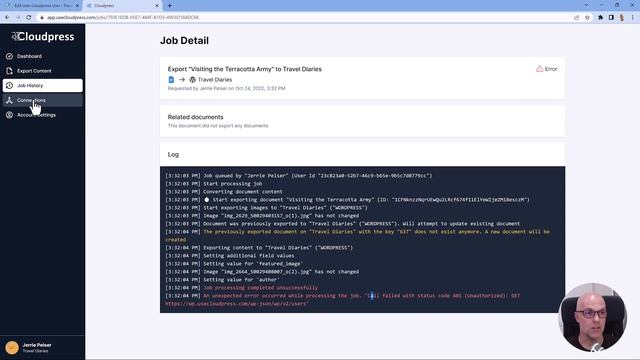This screenshot has width=640, height=360.
Task: Click the Cloudpress logo
Action: (43, 37)
